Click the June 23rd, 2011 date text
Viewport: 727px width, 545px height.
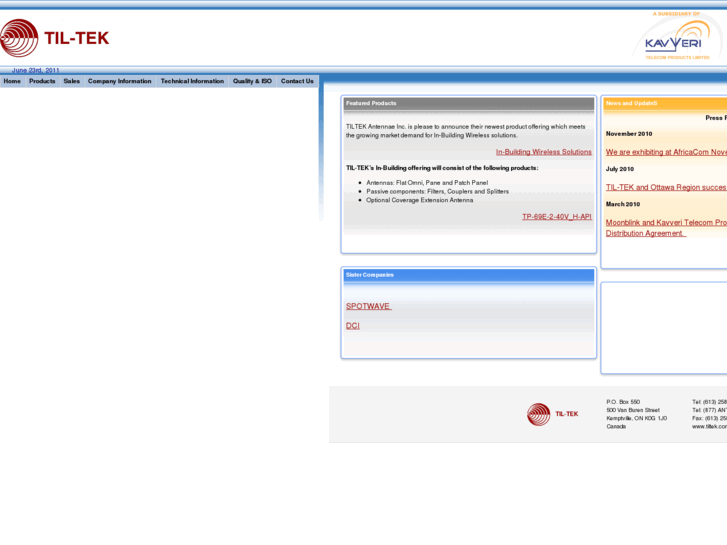click(x=36, y=71)
